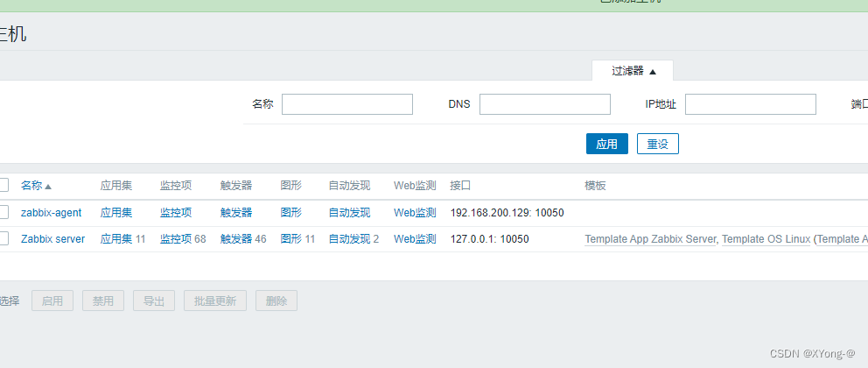The width and height of the screenshot is (868, 368).
Task: Click the 自动发现 column header
Action: (349, 186)
